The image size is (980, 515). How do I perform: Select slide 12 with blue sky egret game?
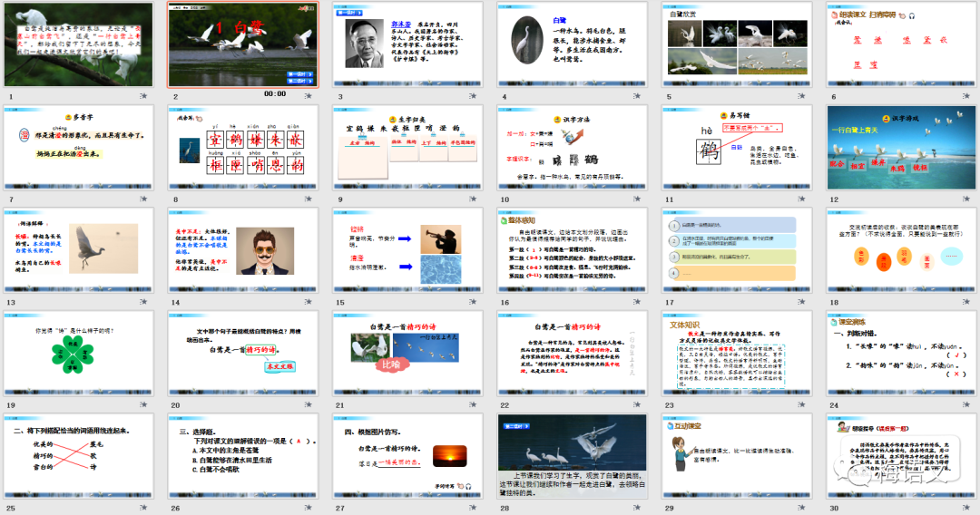(902, 147)
